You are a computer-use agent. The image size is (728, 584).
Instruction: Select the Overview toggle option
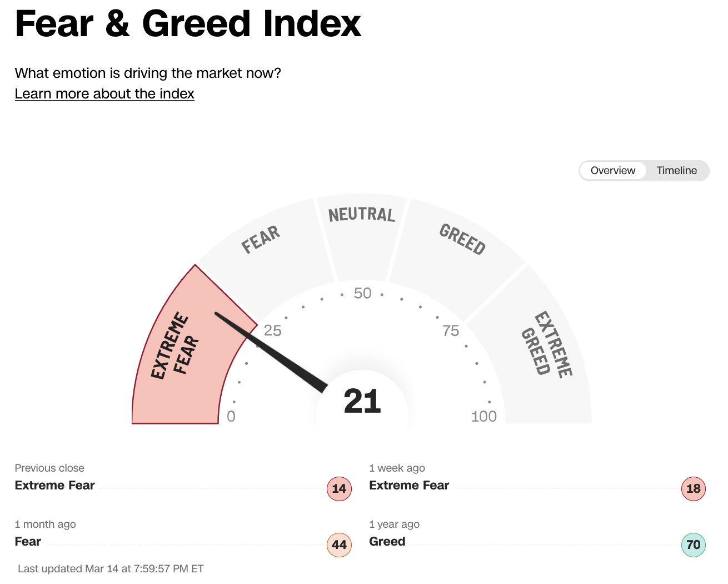click(x=612, y=171)
